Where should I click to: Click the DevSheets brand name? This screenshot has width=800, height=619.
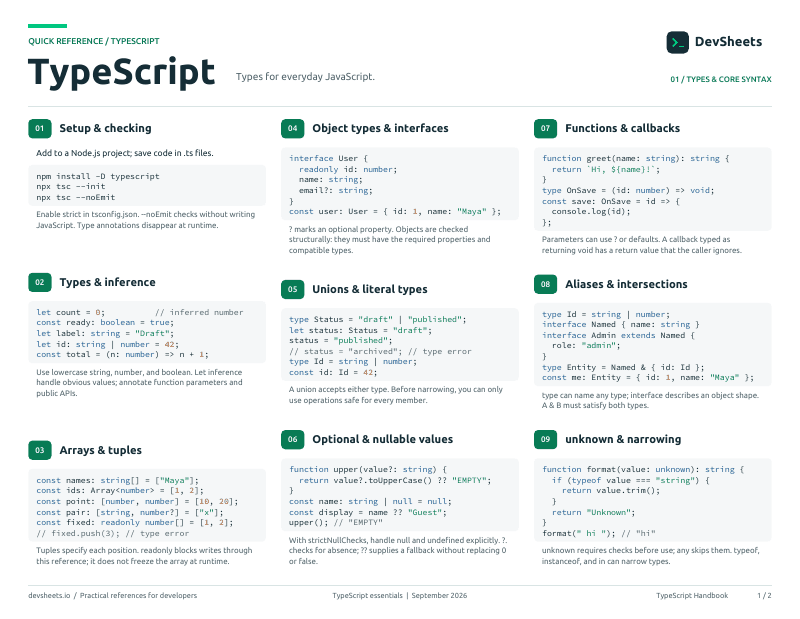[x=728, y=42]
